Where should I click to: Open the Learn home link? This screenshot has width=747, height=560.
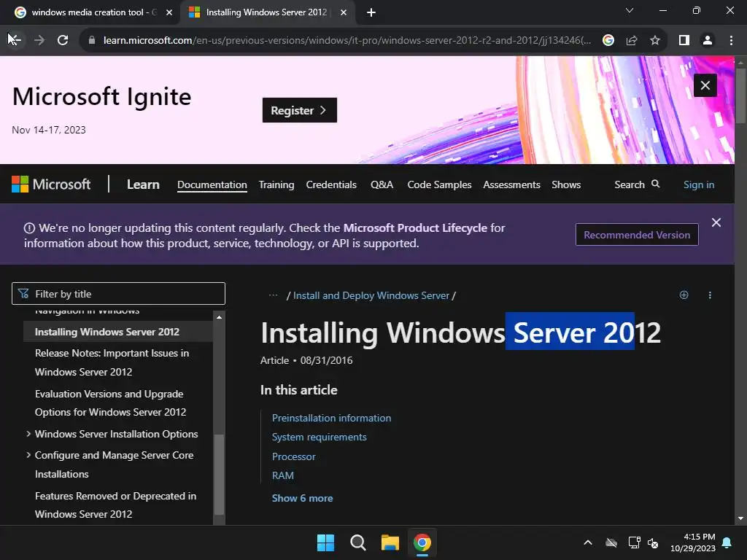click(143, 184)
